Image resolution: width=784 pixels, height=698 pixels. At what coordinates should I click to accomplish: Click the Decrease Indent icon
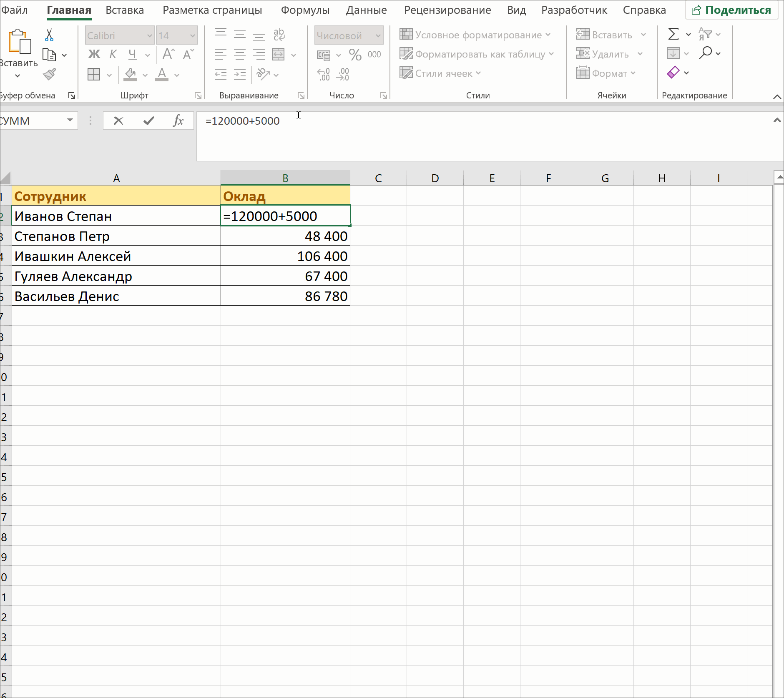[220, 74]
